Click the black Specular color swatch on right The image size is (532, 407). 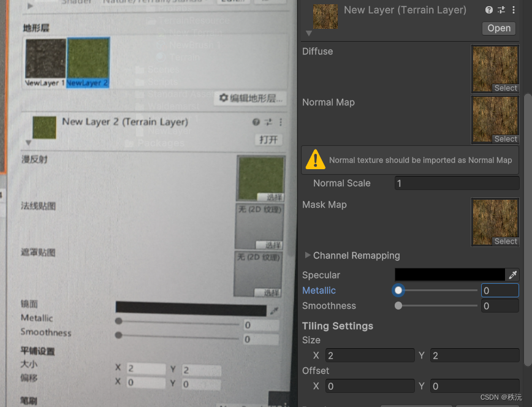click(450, 275)
